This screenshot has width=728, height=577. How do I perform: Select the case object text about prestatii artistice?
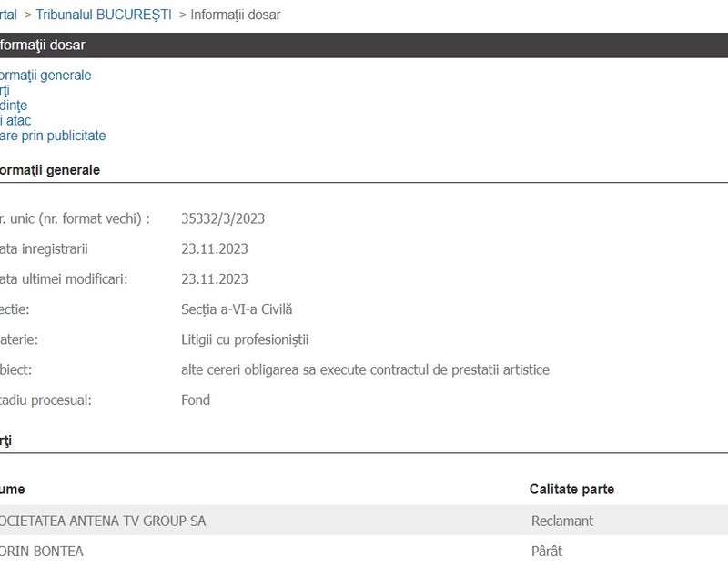[366, 370]
